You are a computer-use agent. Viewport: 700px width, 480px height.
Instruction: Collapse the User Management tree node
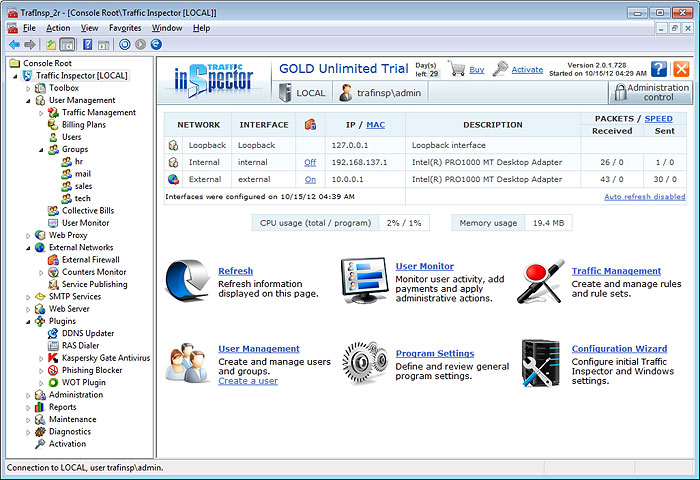point(28,101)
